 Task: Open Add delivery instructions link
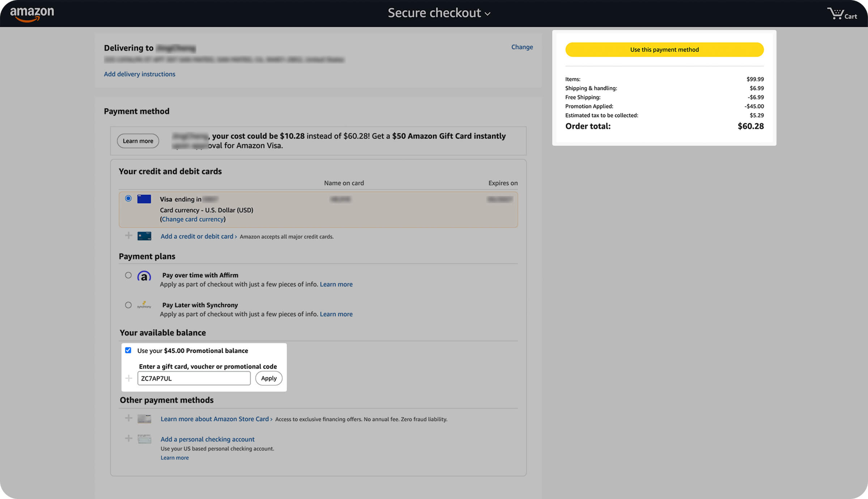click(140, 74)
